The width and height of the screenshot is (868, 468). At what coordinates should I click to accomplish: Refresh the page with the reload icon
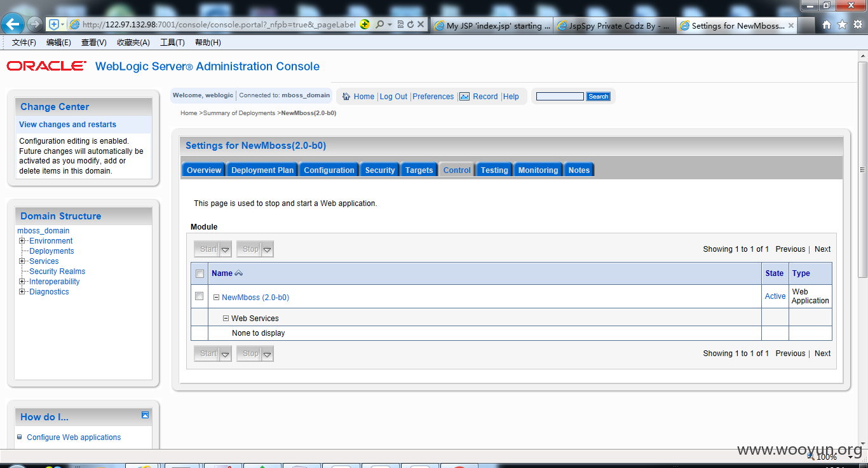pyautogui.click(x=410, y=24)
